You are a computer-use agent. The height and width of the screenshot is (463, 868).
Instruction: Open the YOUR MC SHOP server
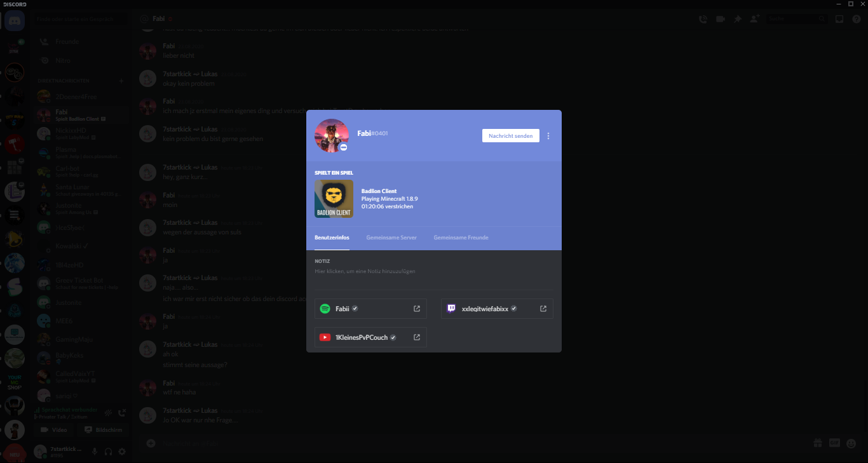point(15,382)
